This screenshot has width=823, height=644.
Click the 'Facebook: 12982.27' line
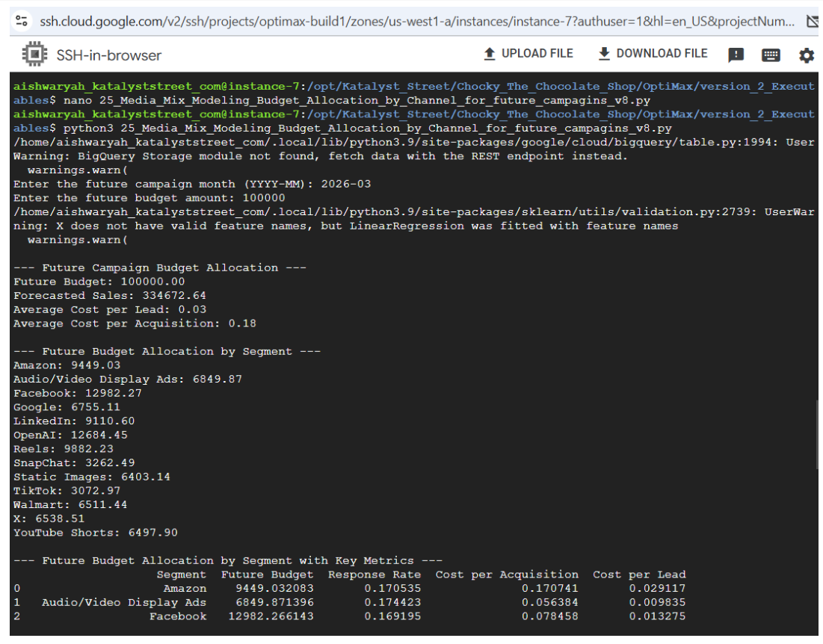click(78, 393)
